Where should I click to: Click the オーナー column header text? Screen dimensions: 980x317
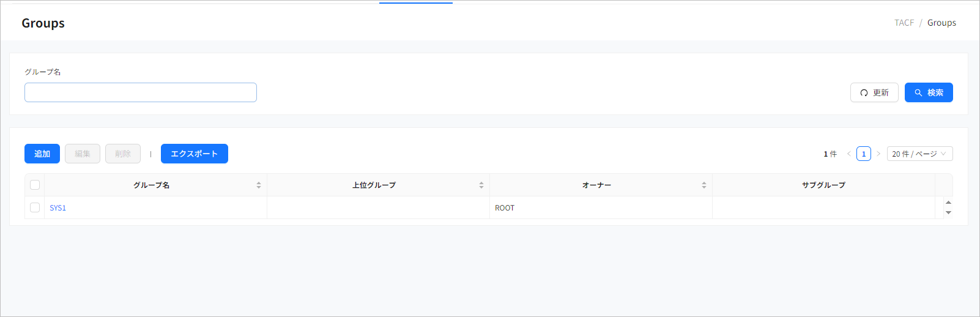point(596,185)
